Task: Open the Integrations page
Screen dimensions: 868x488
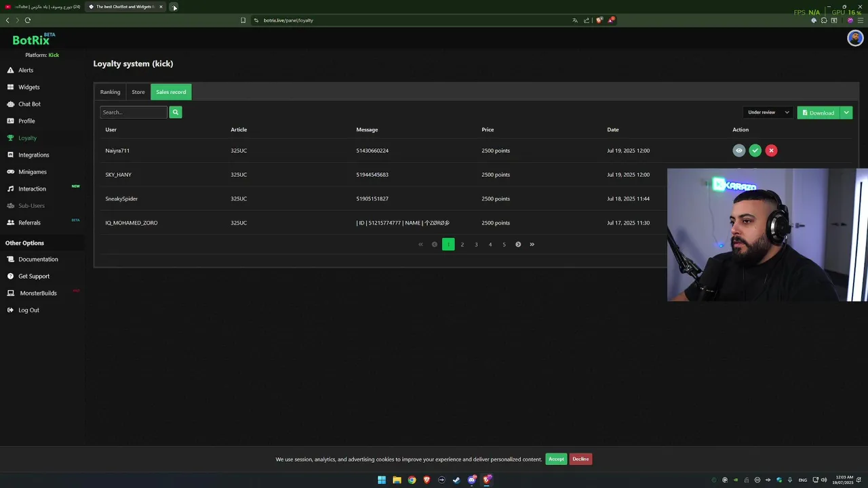Action: [x=33, y=155]
